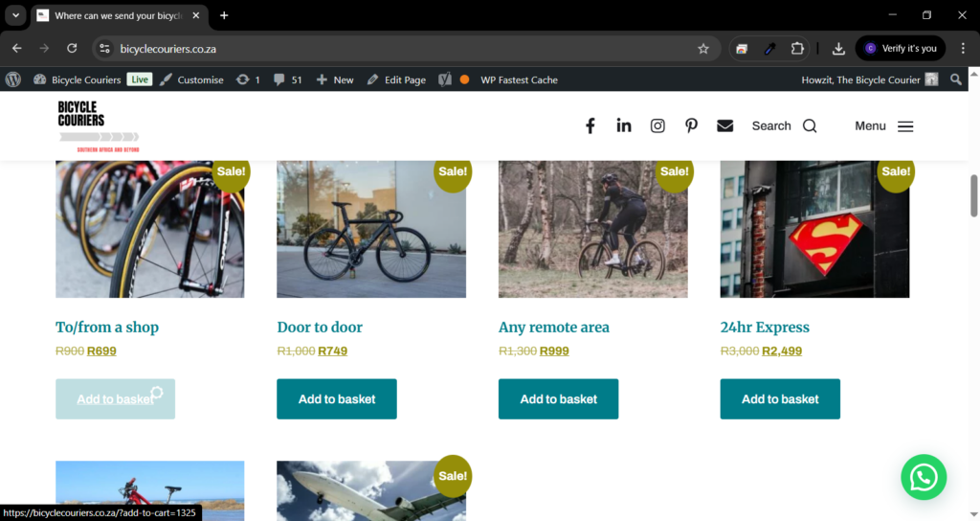Add 24hr Express to basket
The width and height of the screenshot is (980, 521).
(780, 399)
